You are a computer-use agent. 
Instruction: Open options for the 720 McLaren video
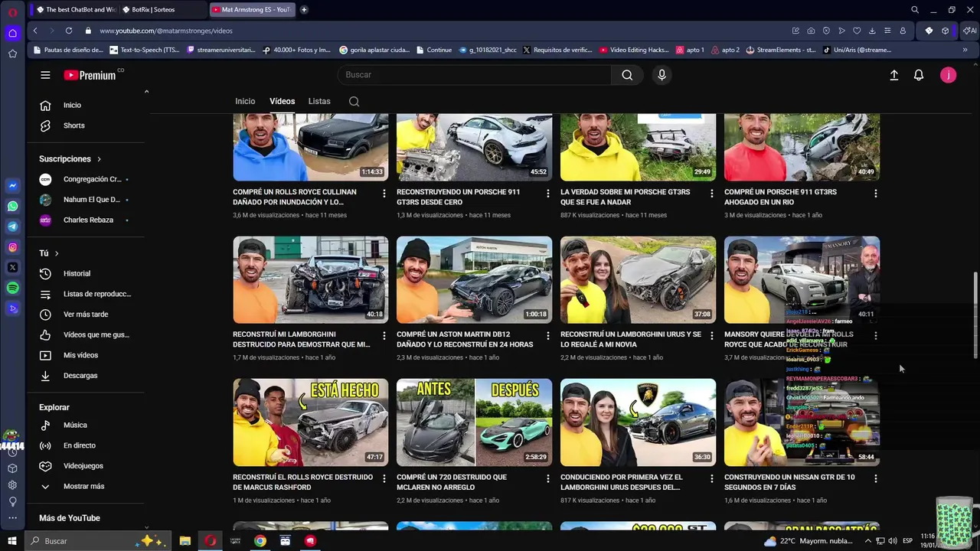(547, 478)
